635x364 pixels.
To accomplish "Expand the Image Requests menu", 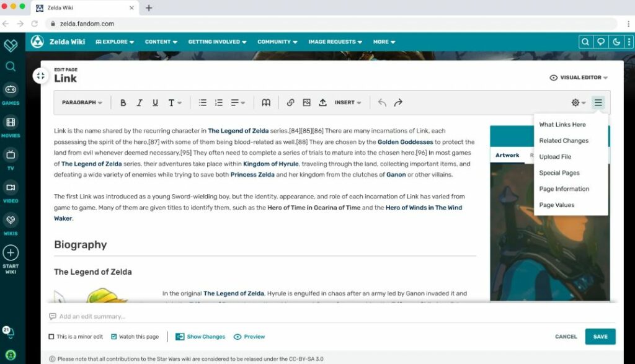I will click(335, 42).
